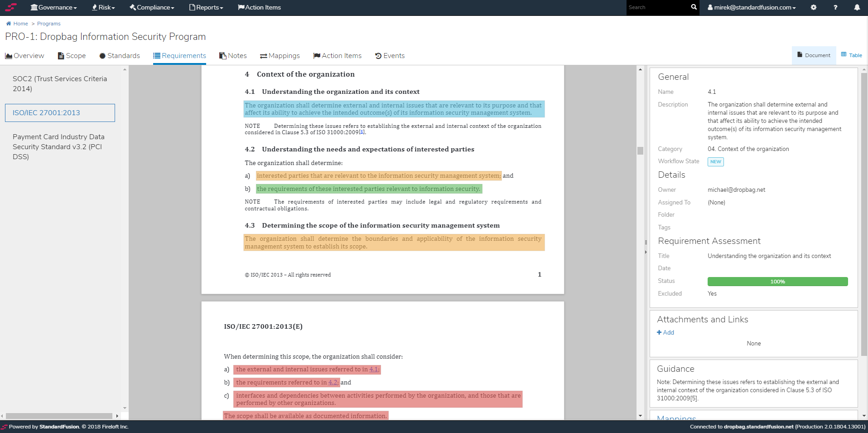Select 'The scope shall be available' requirement
868x433 pixels.
[x=305, y=416]
